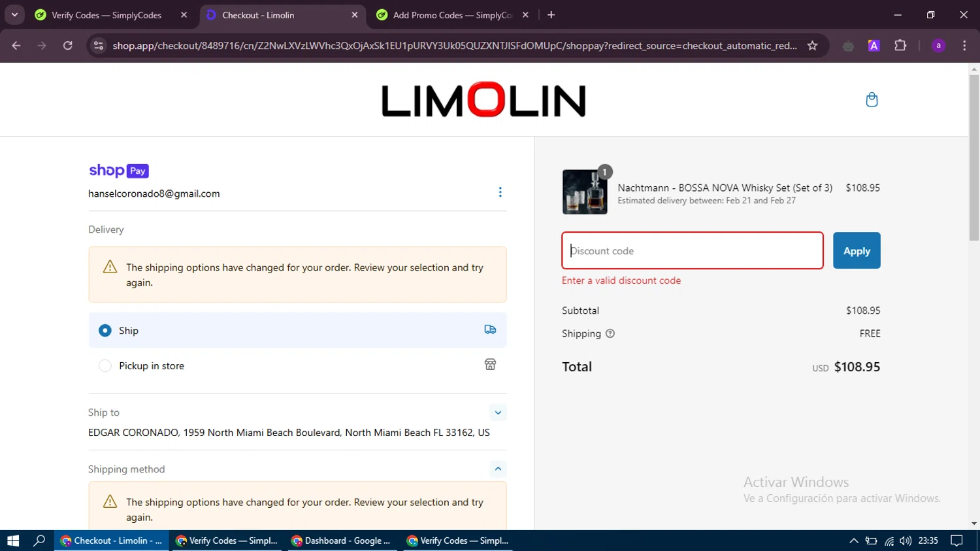Screen dimensions: 980x551
Task: Open the Shop Pay account options menu
Action: point(500,192)
